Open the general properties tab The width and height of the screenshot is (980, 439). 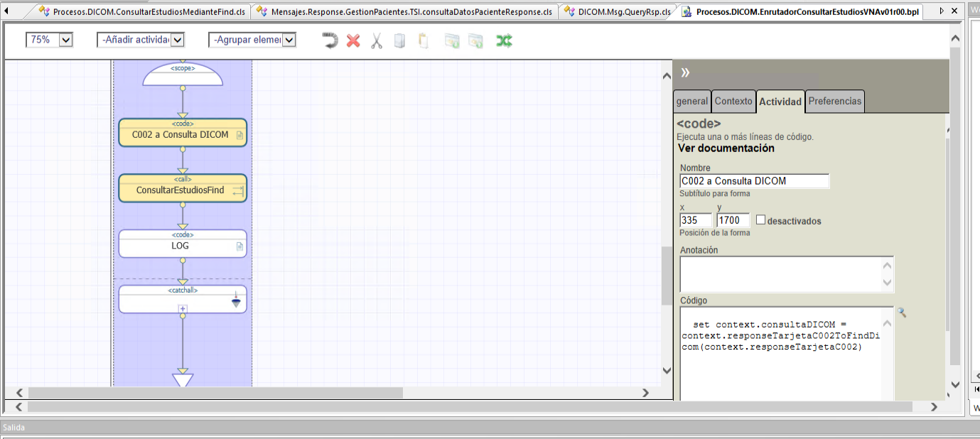point(692,102)
